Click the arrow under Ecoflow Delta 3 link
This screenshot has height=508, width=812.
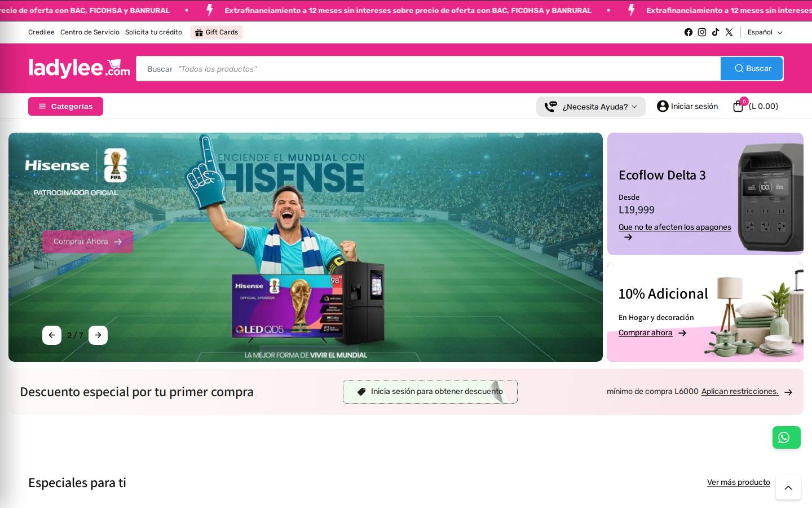(628, 238)
